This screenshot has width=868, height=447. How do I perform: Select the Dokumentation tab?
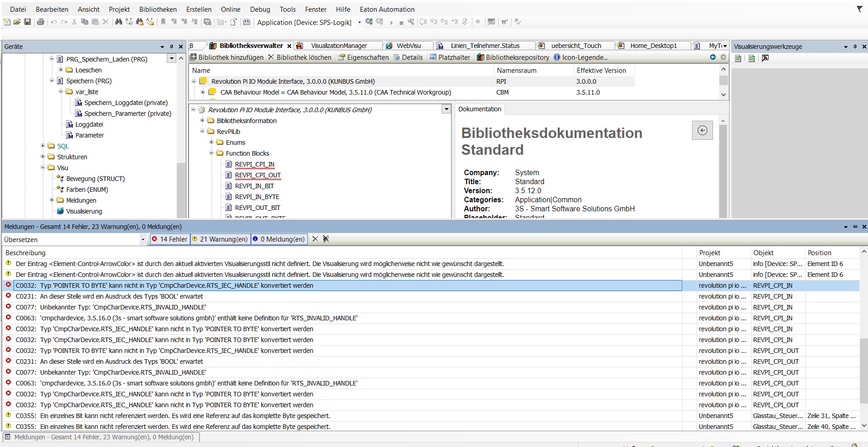[480, 109]
